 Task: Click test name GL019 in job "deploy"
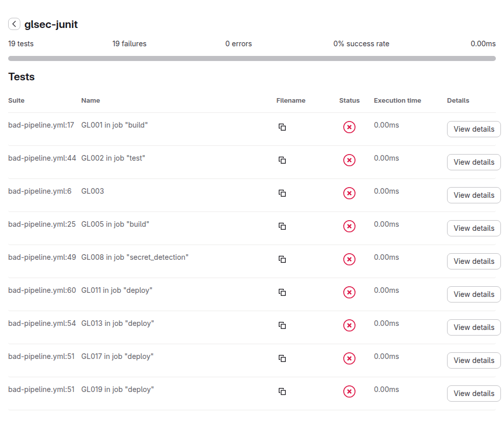pyautogui.click(x=117, y=389)
